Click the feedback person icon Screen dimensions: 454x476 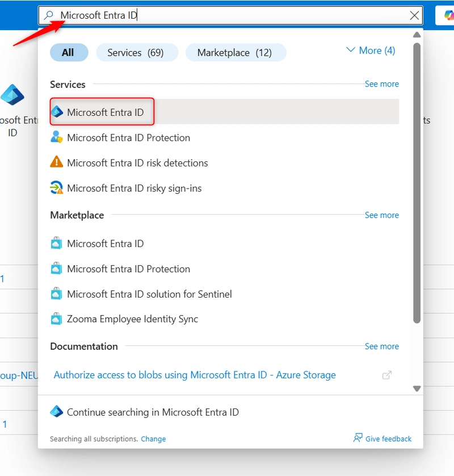[358, 437]
